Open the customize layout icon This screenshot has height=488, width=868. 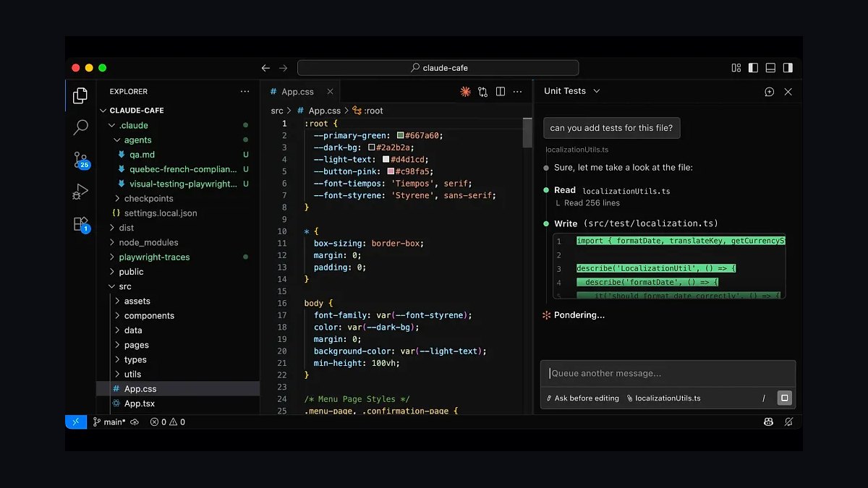pos(736,68)
